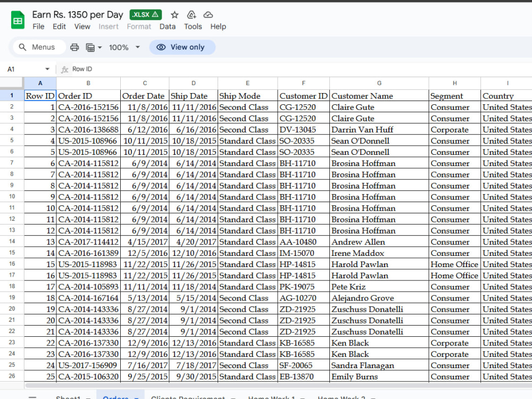Open the Help menu

[x=218, y=27]
